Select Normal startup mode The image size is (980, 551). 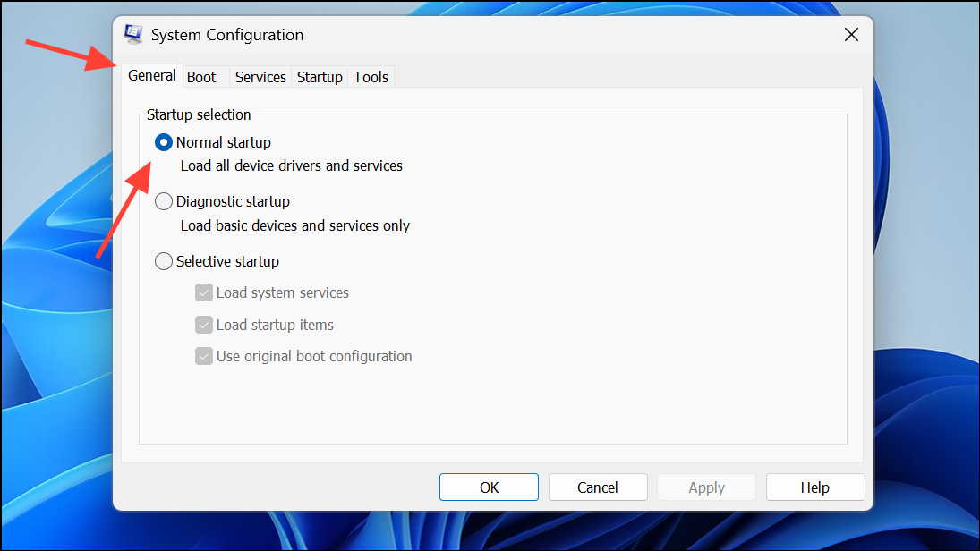point(163,141)
